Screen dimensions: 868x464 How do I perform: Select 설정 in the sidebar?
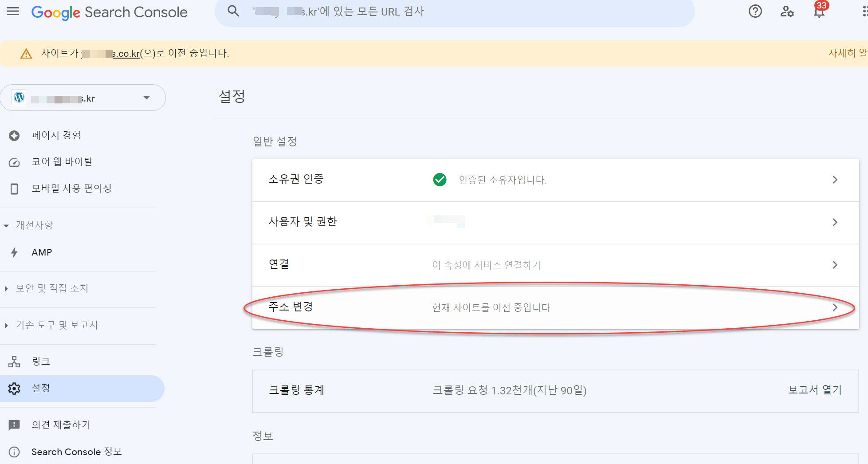82,389
